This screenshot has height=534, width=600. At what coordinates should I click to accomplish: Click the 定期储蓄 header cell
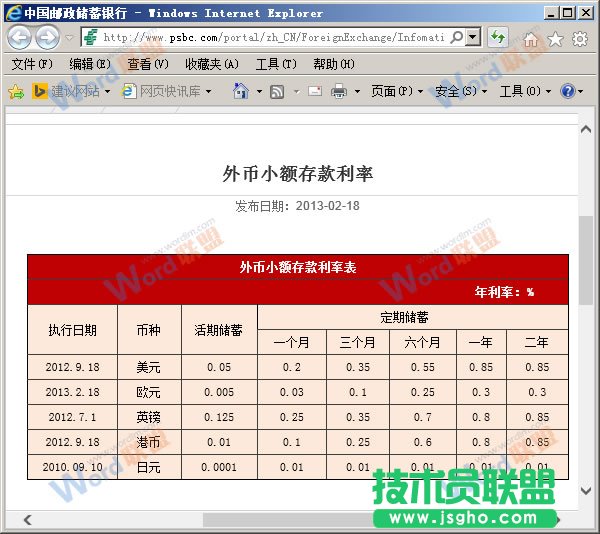tap(413, 317)
